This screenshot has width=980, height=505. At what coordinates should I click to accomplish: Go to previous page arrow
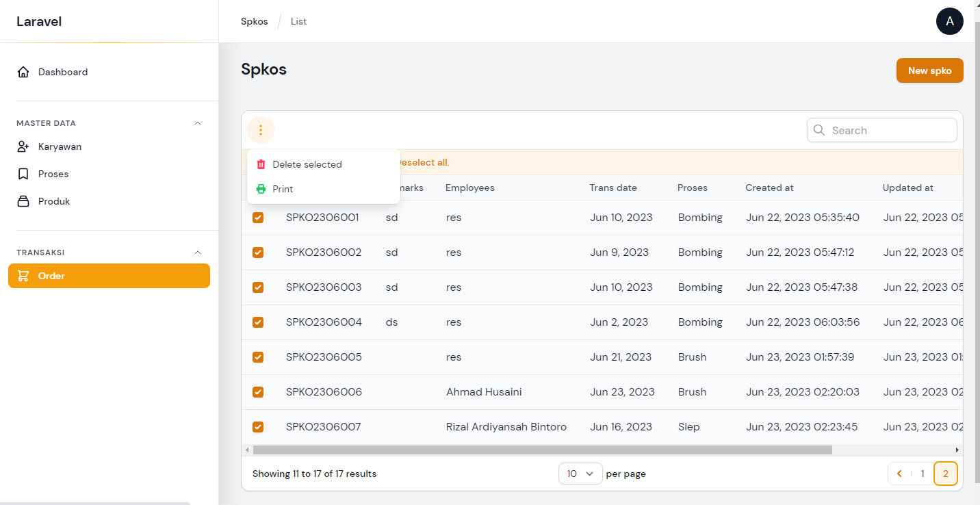[899, 474]
